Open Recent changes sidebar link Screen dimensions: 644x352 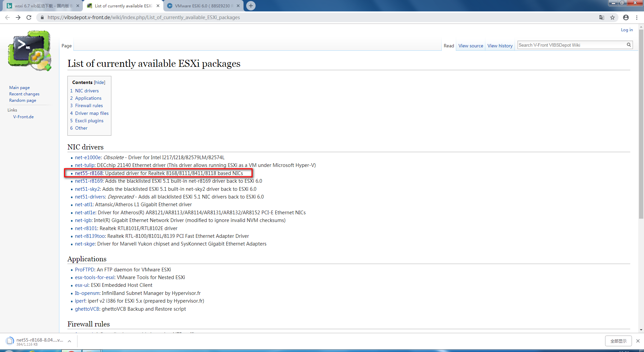point(24,94)
